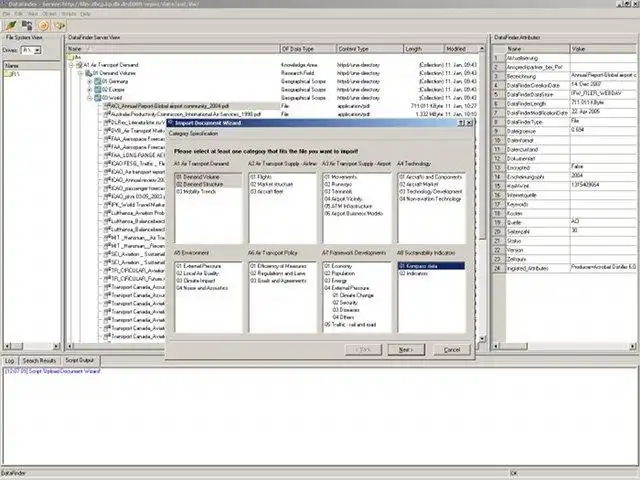Click the 01 Demand Volume node icon
Image resolution: width=640 pixels, height=480 pixels.
(88, 73)
